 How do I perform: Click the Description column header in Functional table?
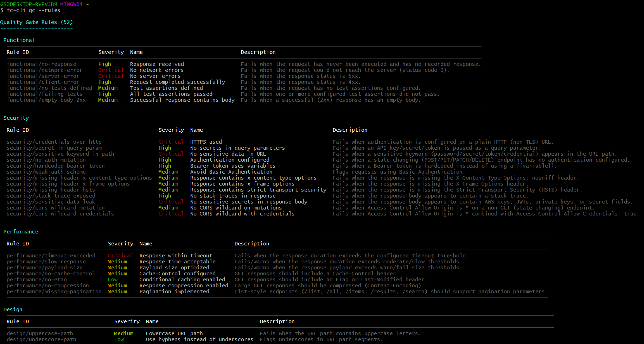point(258,52)
